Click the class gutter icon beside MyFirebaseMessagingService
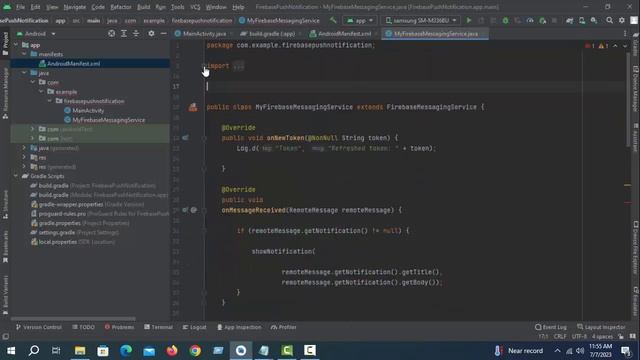The height and width of the screenshot is (360, 640). click(193, 107)
